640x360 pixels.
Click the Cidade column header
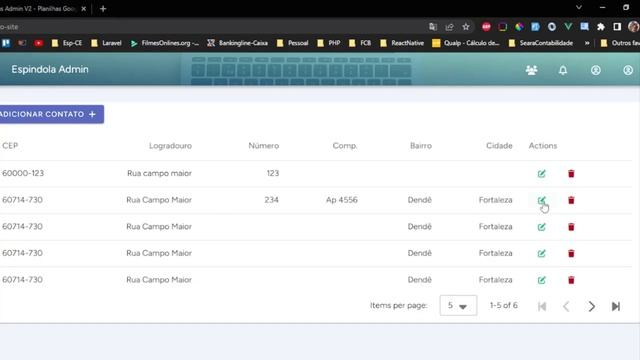click(x=499, y=146)
